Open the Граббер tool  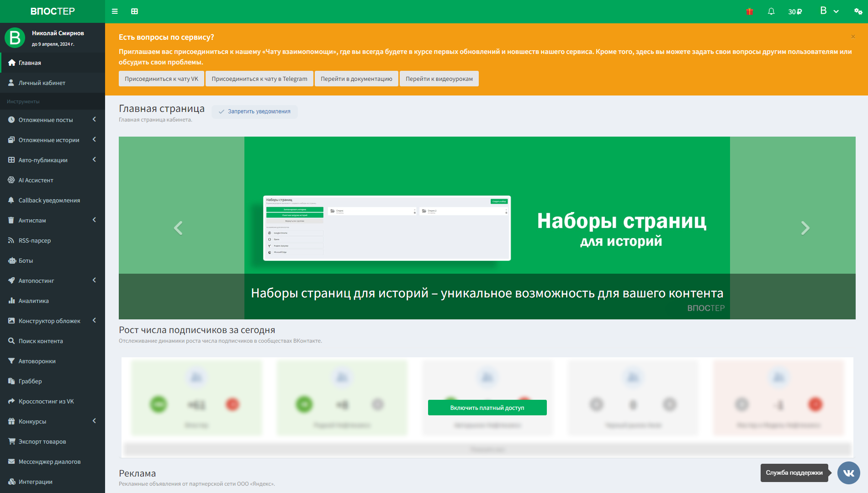point(32,381)
